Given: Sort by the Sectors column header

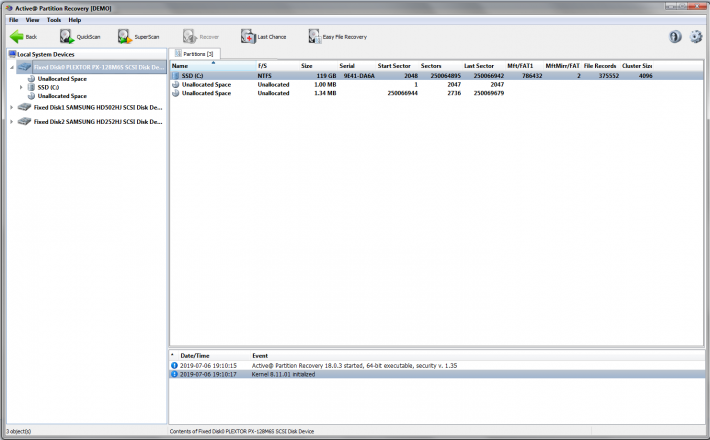Looking at the screenshot, I should 440,66.
